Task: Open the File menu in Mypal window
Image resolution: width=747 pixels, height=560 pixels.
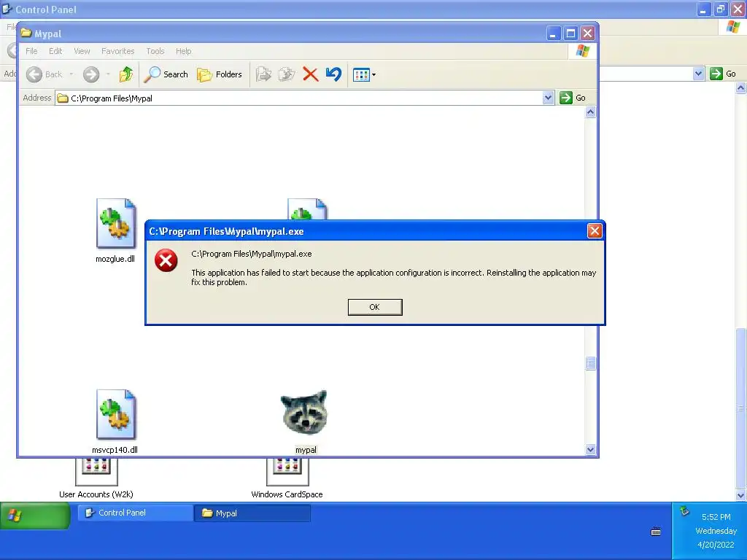Action: 31,51
